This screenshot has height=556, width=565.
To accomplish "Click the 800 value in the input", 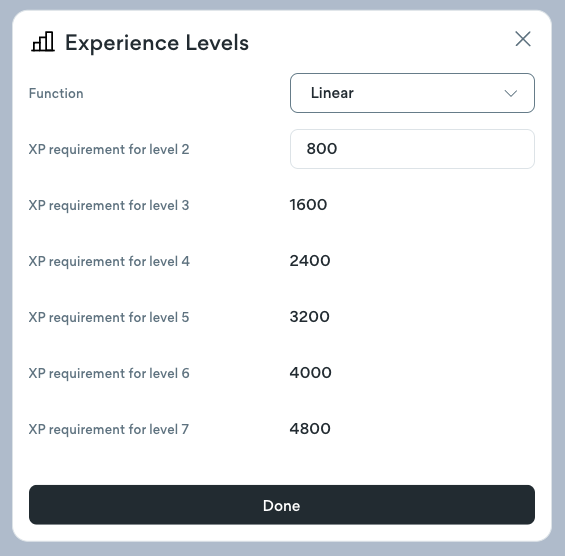I will (322, 149).
